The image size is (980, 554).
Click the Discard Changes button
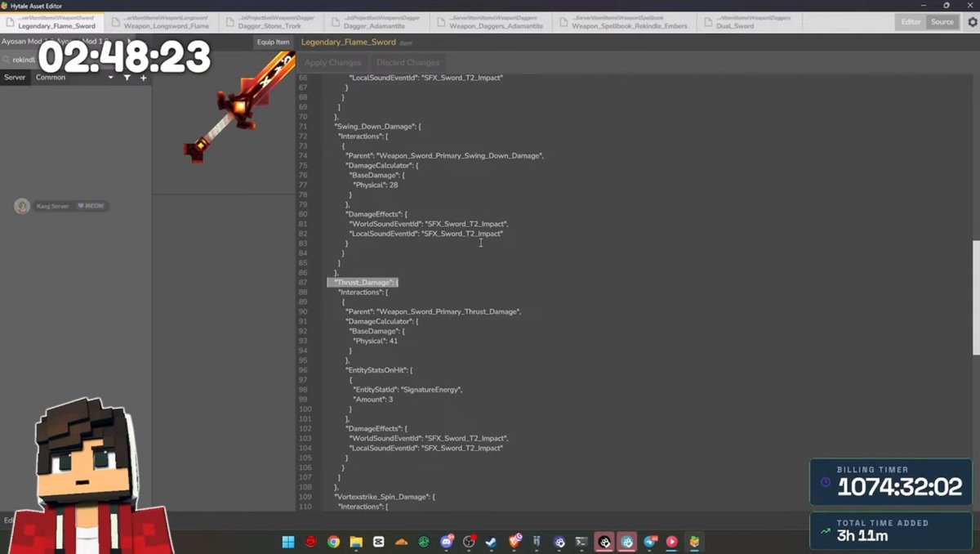(x=408, y=63)
